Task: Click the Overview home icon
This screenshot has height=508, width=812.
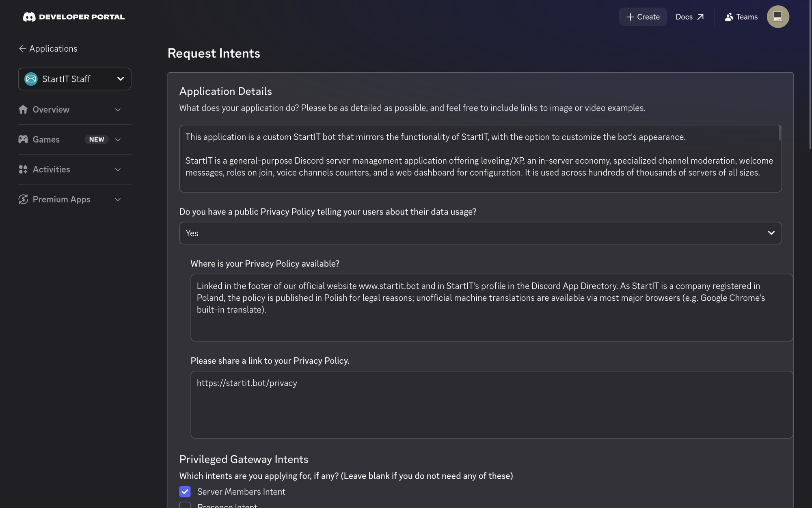Action: [x=23, y=110]
